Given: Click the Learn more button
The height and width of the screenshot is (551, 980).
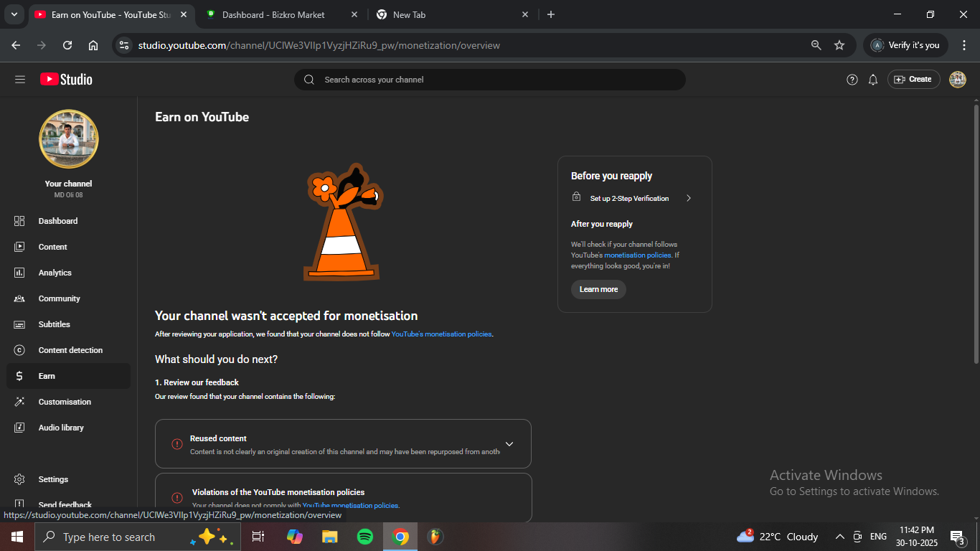Looking at the screenshot, I should pos(598,289).
